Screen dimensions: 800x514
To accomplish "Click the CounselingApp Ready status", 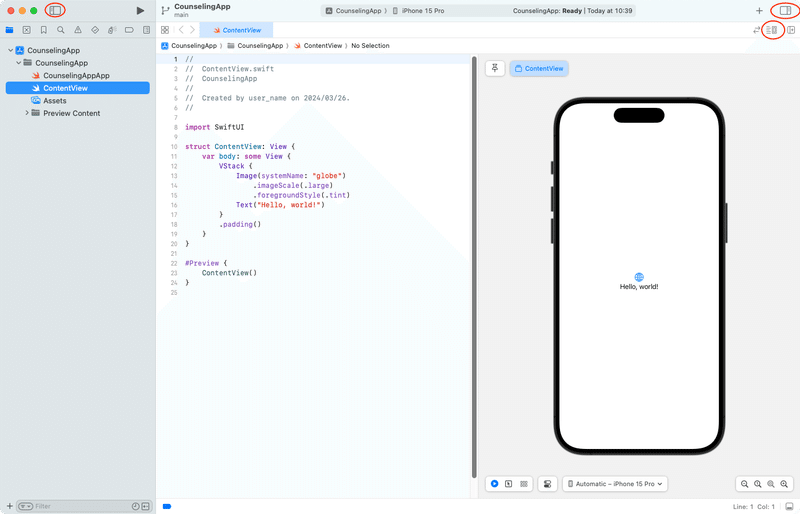I will pyautogui.click(x=572, y=11).
